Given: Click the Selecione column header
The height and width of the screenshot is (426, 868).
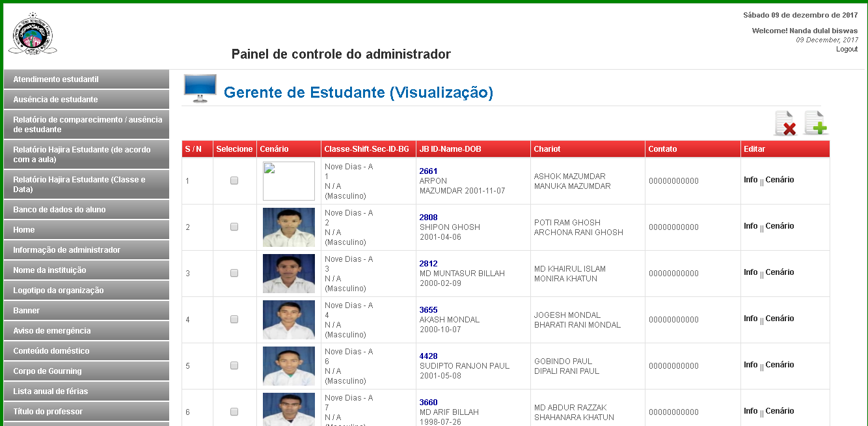Looking at the screenshot, I should point(234,149).
